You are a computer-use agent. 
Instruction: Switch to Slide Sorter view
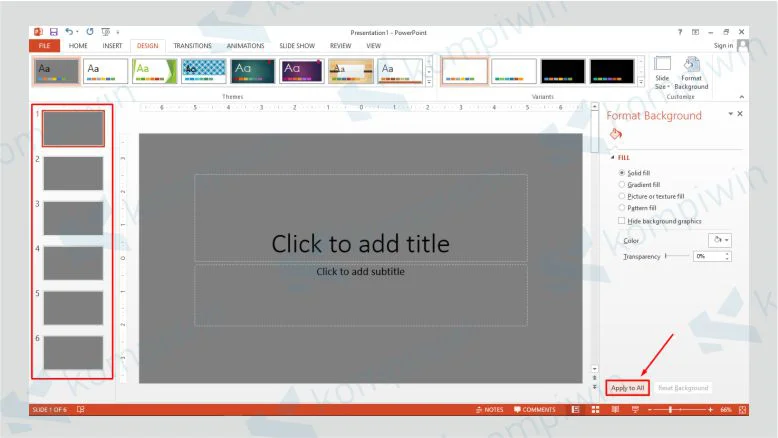[x=594, y=410]
